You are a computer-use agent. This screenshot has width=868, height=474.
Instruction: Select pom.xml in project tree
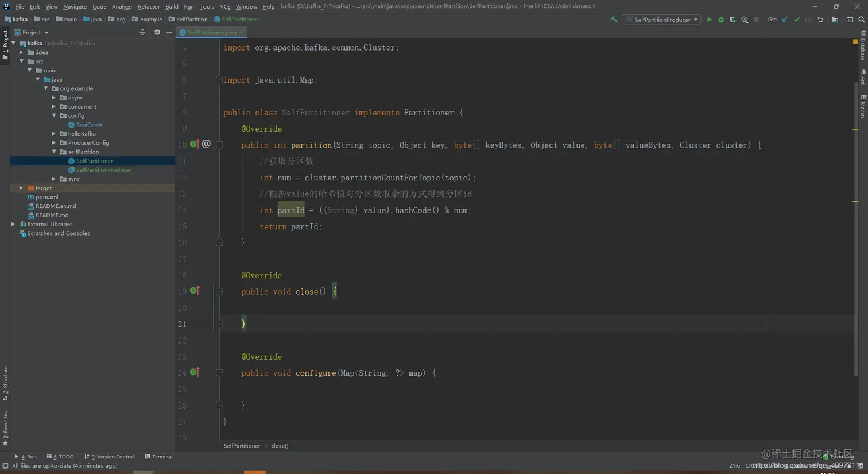pyautogui.click(x=43, y=197)
